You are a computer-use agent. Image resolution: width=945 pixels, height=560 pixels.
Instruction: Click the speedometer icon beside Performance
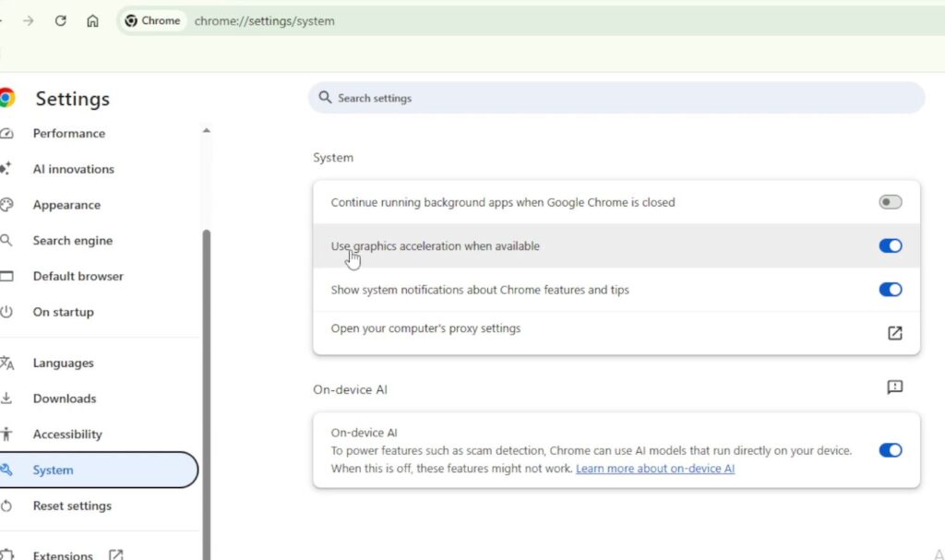(6, 133)
